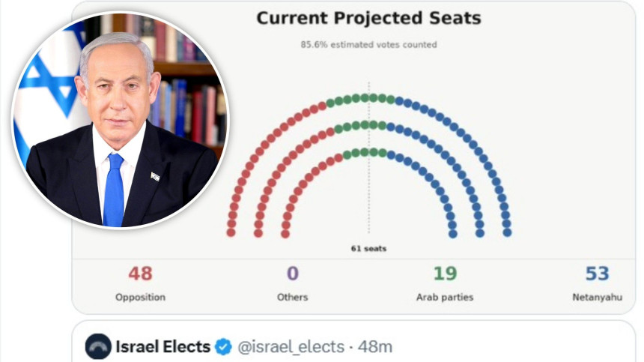Select the red Opposition count 48
The width and height of the screenshot is (644, 362).
[x=141, y=274]
